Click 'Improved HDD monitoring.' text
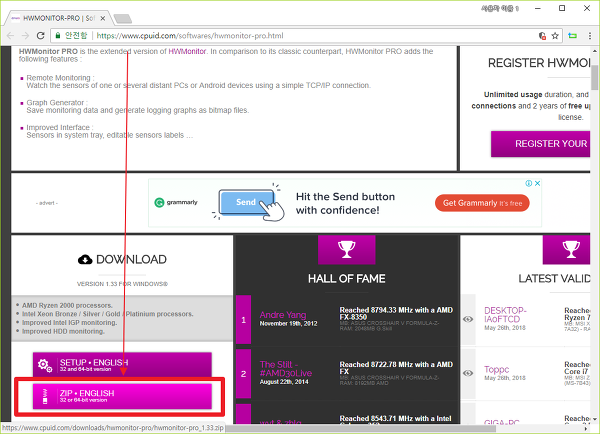Image resolution: width=600 pixels, height=434 pixels. click(63, 331)
